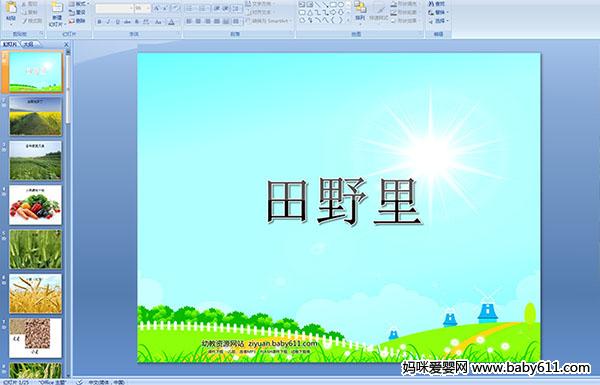Image resolution: width=600 pixels, height=385 pixels.
Task: Switch to the Slides pane tab
Action: pyautogui.click(x=10, y=44)
